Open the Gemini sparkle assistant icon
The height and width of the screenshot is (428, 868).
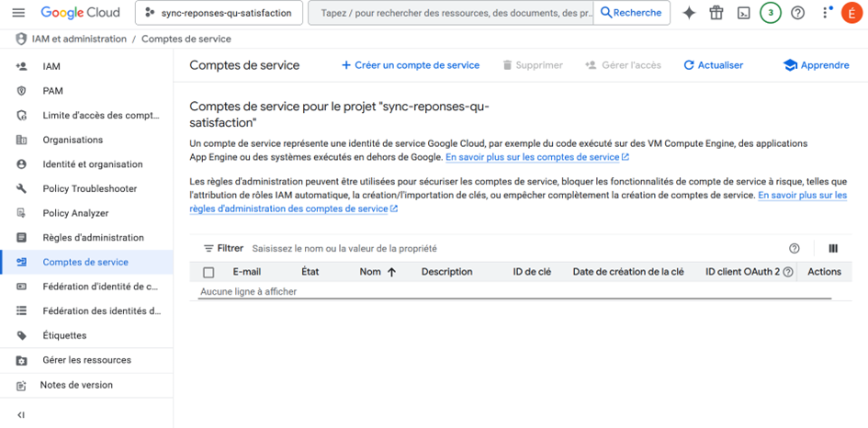[x=689, y=13]
